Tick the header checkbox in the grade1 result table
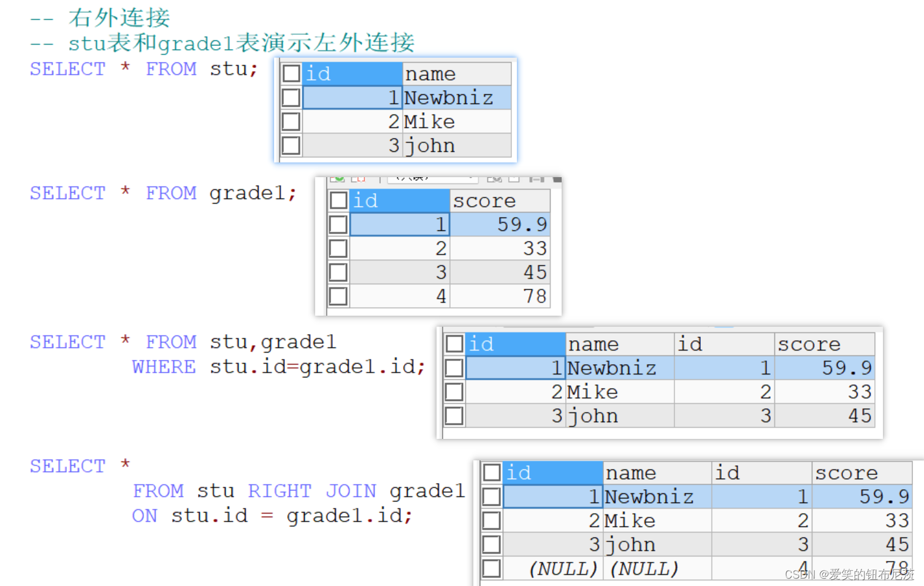The width and height of the screenshot is (924, 586). click(x=338, y=200)
